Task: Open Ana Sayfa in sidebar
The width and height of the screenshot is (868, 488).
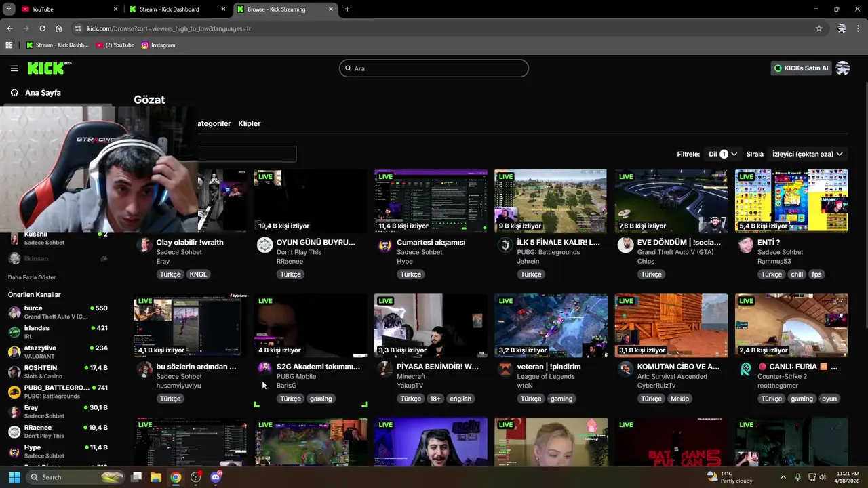Action: tap(42, 93)
